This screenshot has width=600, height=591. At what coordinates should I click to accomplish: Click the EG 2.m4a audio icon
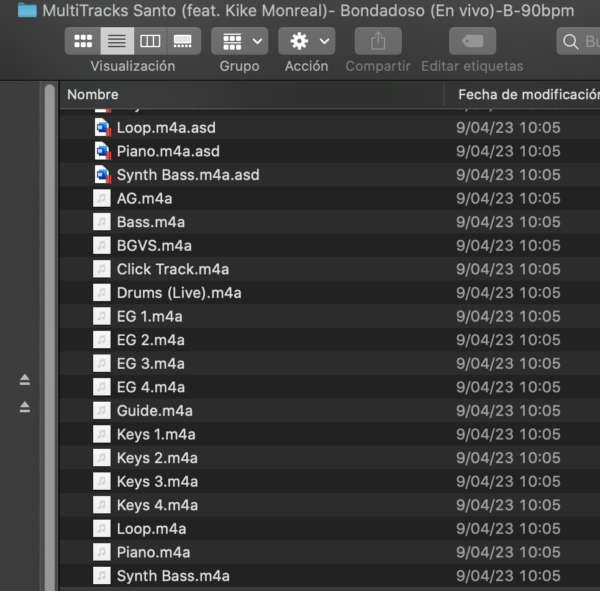click(x=102, y=340)
